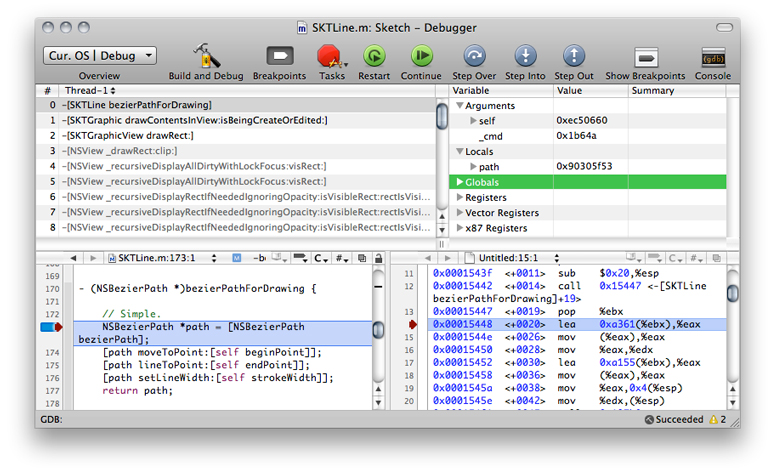Expand the self variable

(473, 121)
